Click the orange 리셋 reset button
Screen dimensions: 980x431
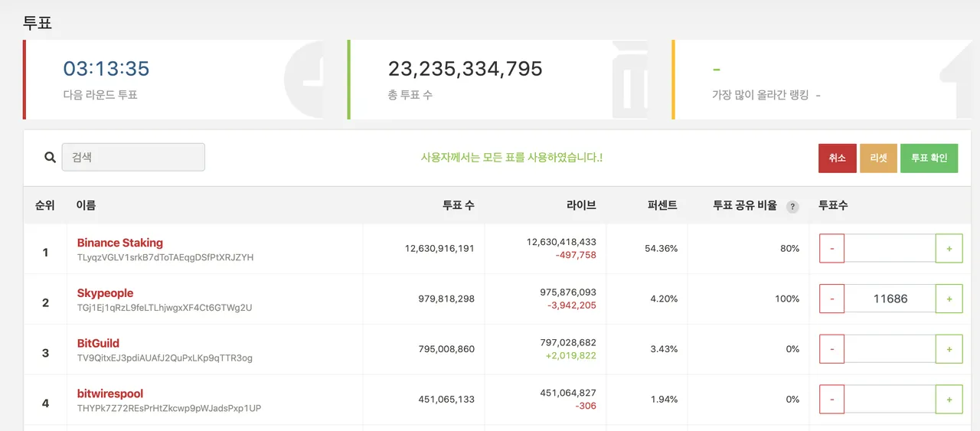click(x=878, y=158)
